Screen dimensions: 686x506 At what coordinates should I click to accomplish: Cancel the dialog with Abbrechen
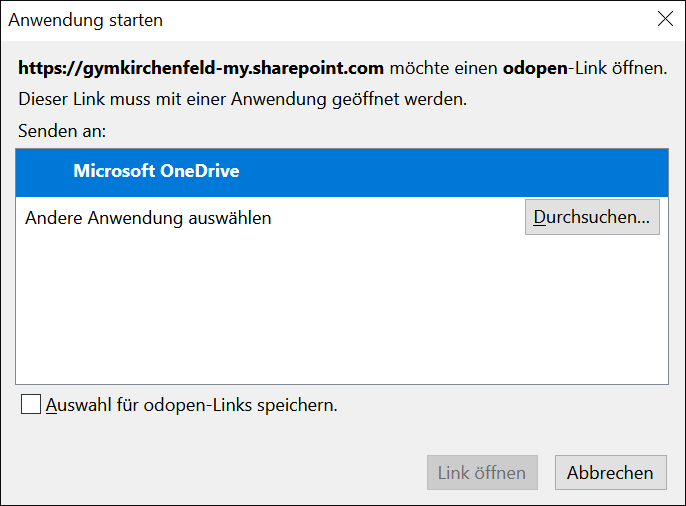[611, 472]
